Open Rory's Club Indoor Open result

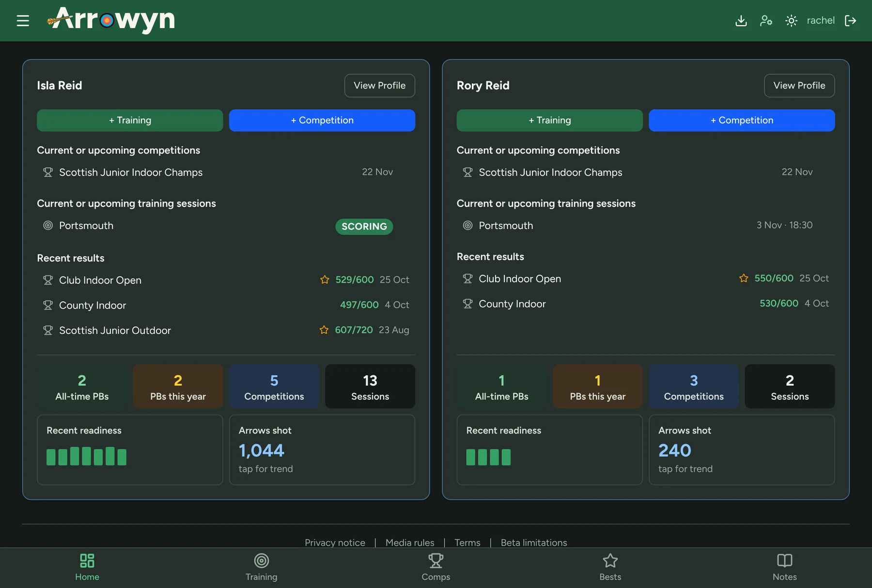pyautogui.click(x=645, y=279)
